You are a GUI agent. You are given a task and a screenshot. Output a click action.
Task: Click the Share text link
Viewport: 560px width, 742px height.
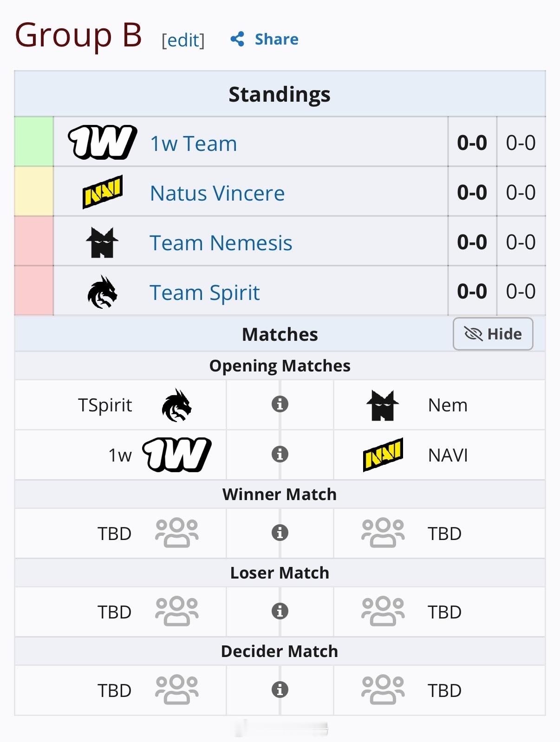click(x=276, y=39)
